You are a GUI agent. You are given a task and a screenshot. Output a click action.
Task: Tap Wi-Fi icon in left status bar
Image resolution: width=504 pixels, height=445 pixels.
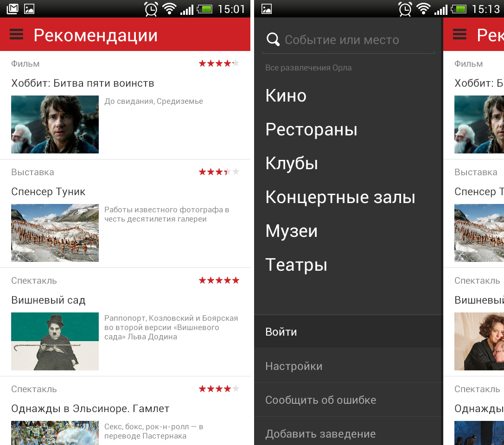[169, 9]
